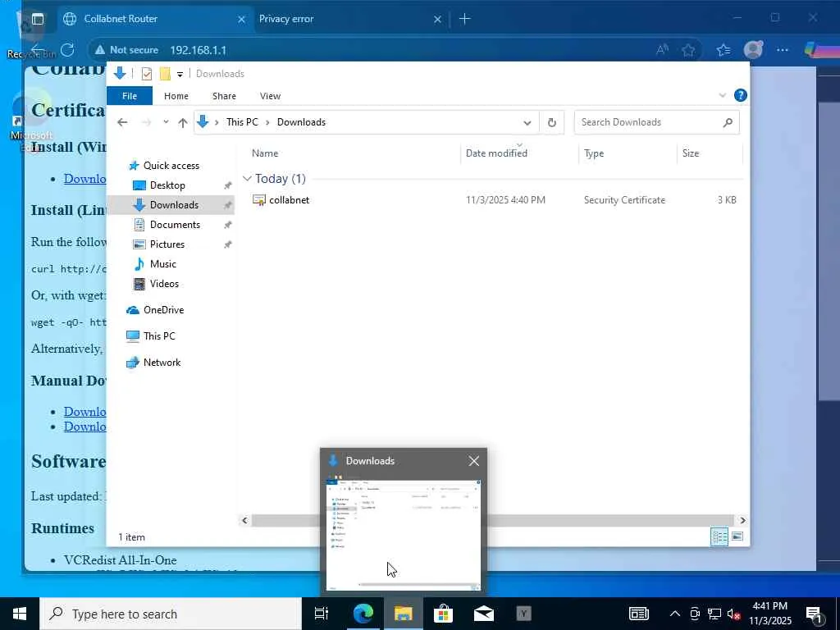Click Downloads in the address breadcrumb
Image resolution: width=840 pixels, height=630 pixels.
[301, 122]
